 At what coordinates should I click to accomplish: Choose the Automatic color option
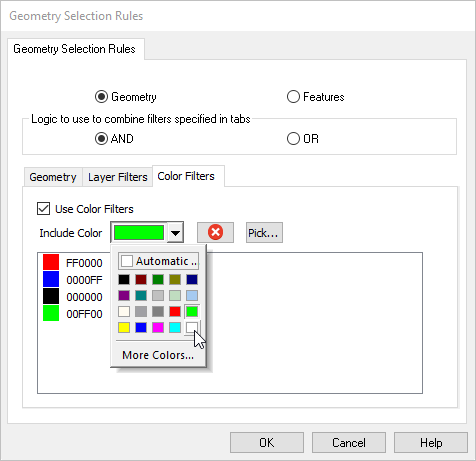click(159, 261)
